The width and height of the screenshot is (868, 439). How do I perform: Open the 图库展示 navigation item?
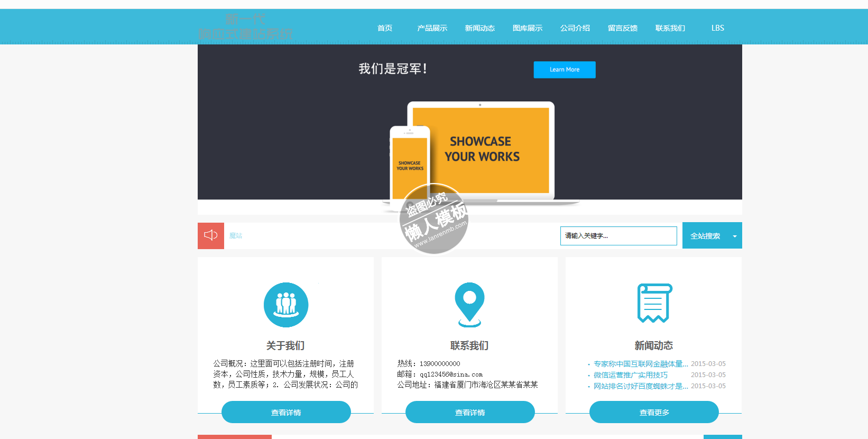tap(528, 28)
